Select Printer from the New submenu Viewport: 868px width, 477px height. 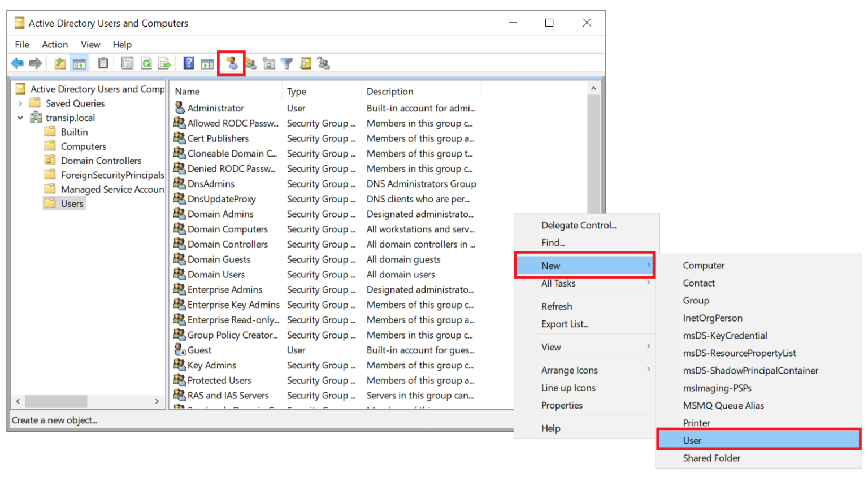696,422
